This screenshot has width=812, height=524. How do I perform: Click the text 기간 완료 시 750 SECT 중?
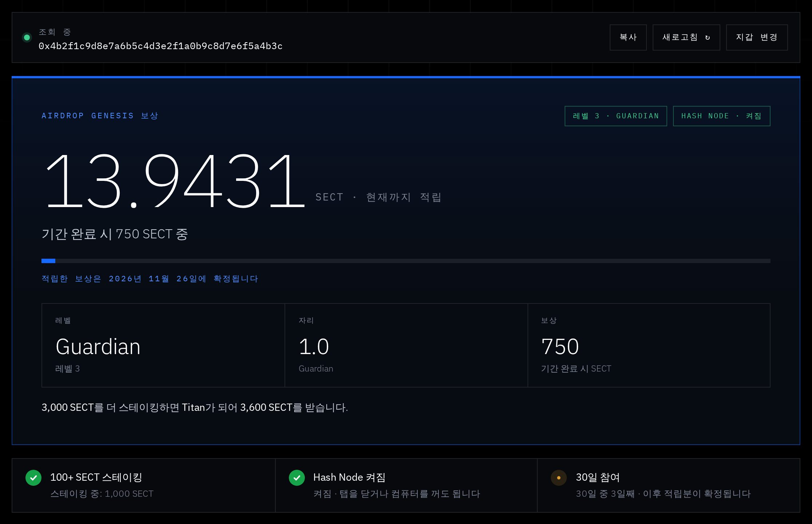click(115, 234)
